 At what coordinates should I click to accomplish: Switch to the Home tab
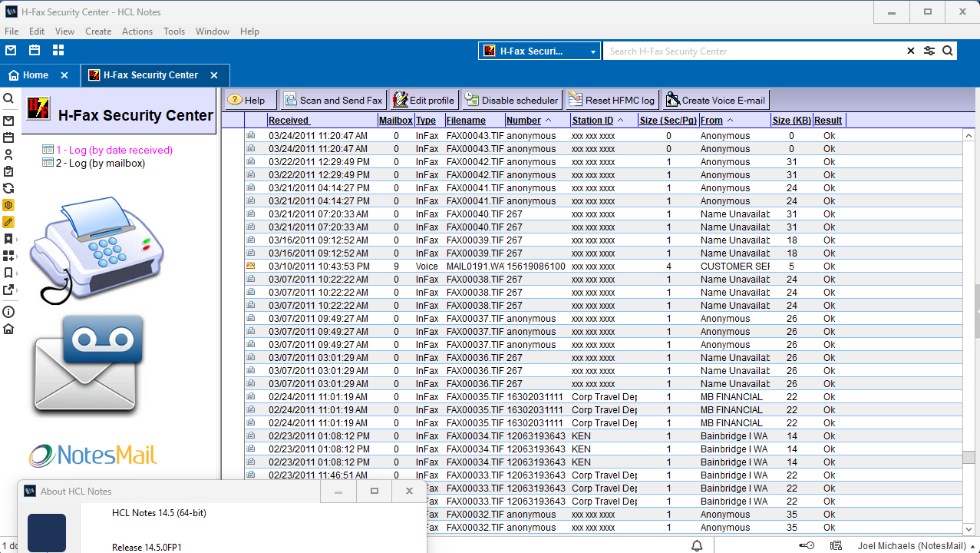pos(35,75)
